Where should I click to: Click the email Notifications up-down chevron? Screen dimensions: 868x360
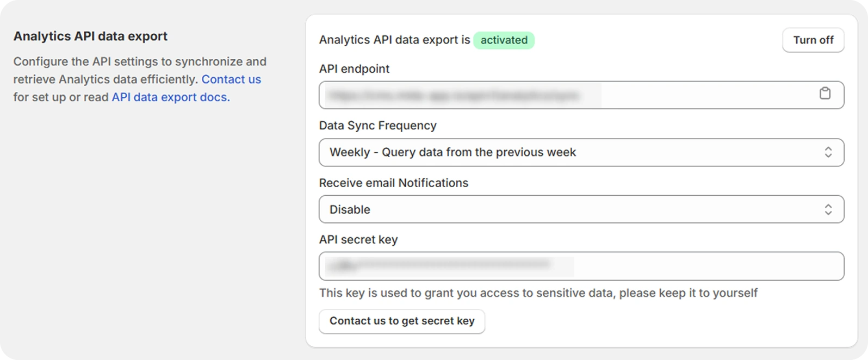(x=828, y=209)
